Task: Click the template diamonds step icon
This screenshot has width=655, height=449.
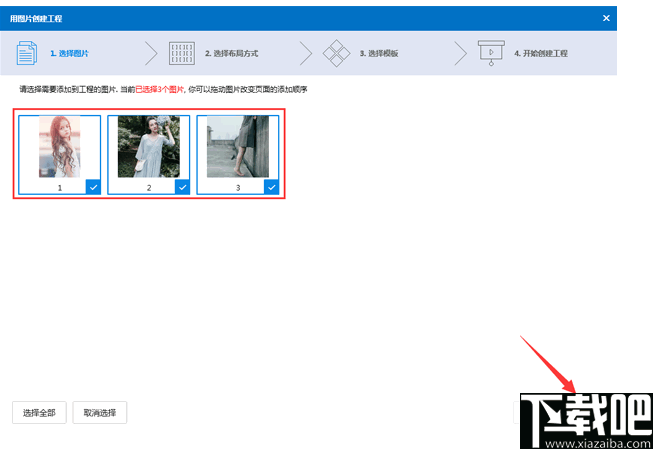Action: 336,53
